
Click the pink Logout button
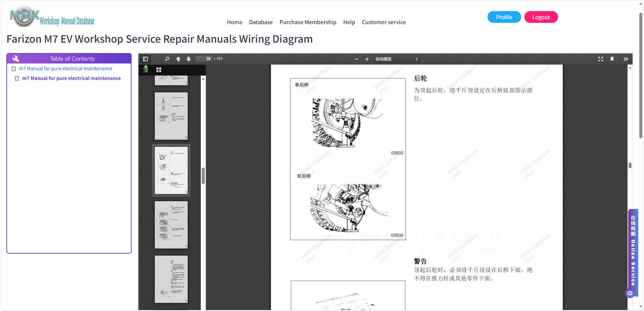tap(541, 17)
